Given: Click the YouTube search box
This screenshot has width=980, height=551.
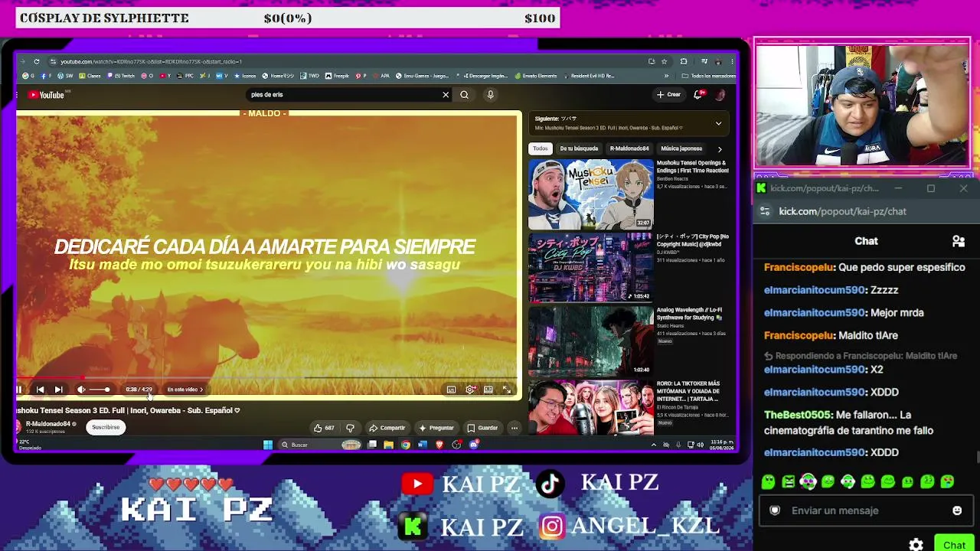Looking at the screenshot, I should [x=345, y=95].
